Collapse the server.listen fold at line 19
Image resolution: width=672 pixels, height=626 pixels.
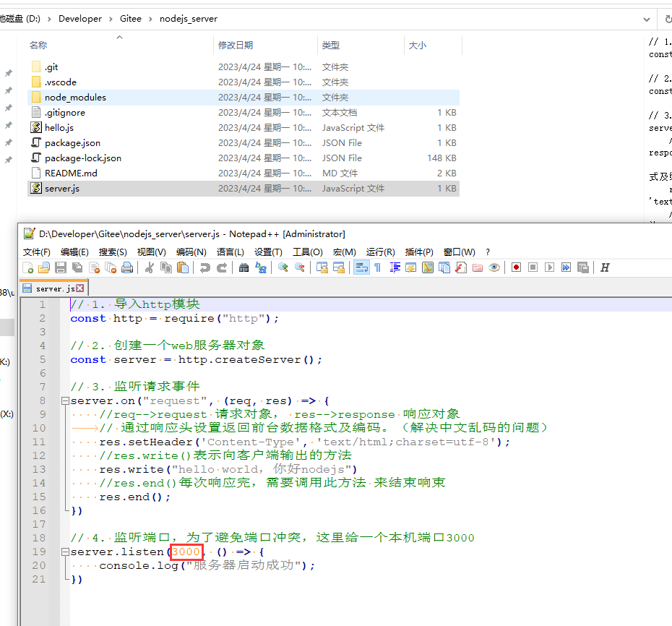pos(65,552)
